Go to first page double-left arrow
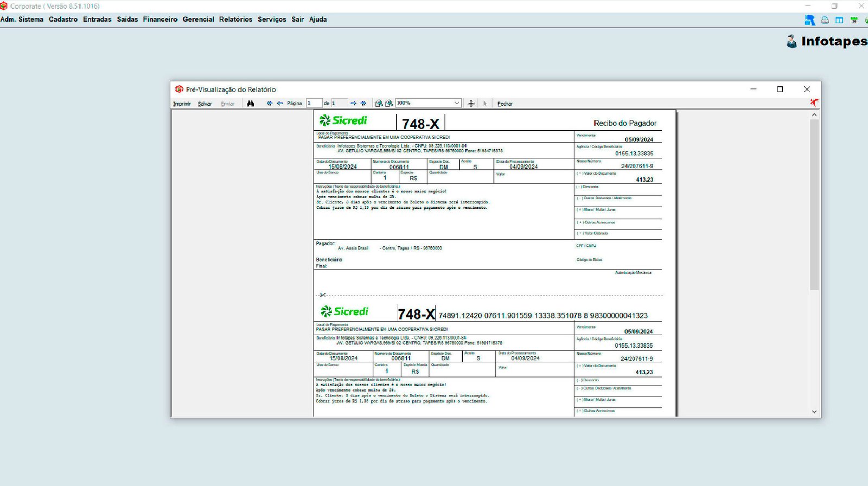Screen dimensions: 868x486 [270, 103]
